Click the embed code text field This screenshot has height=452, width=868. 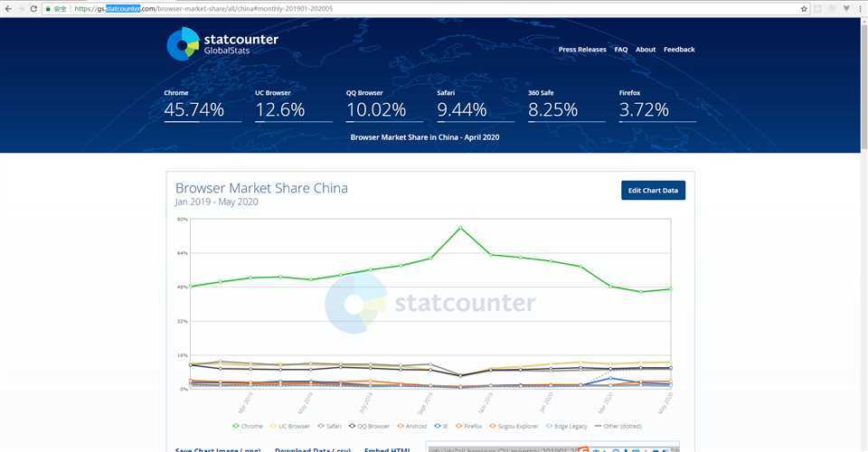[x=552, y=448]
